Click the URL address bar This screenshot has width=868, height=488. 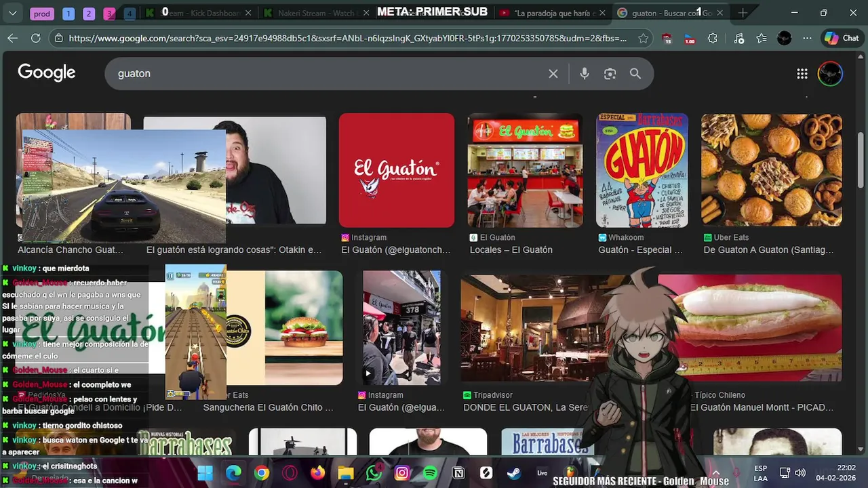click(x=347, y=38)
